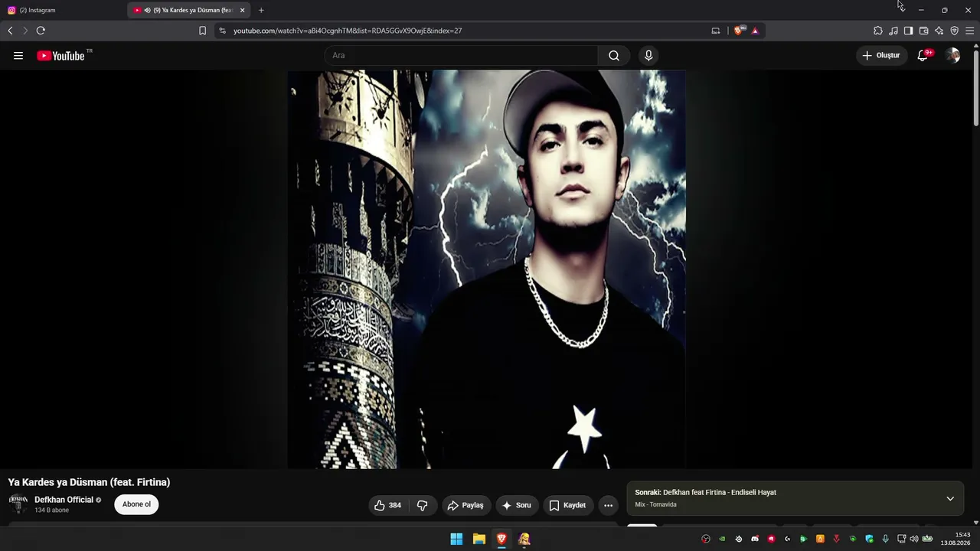The image size is (980, 551).
Task: Dislike the video with thumbs down
Action: click(423, 505)
